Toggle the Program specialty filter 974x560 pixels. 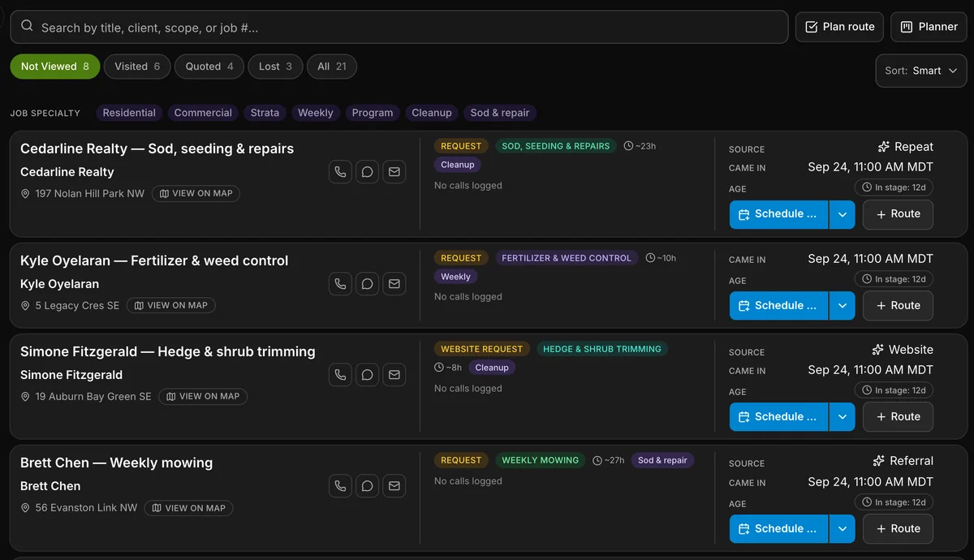[x=373, y=113]
